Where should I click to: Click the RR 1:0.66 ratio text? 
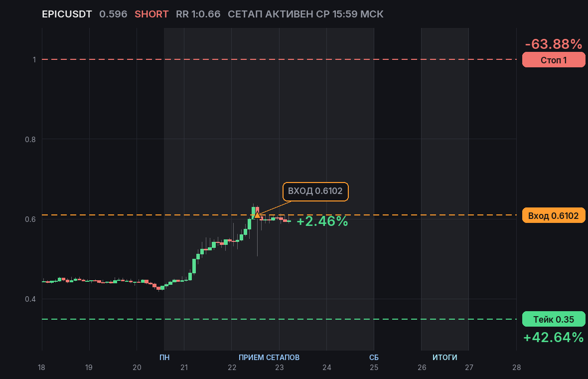coord(198,14)
